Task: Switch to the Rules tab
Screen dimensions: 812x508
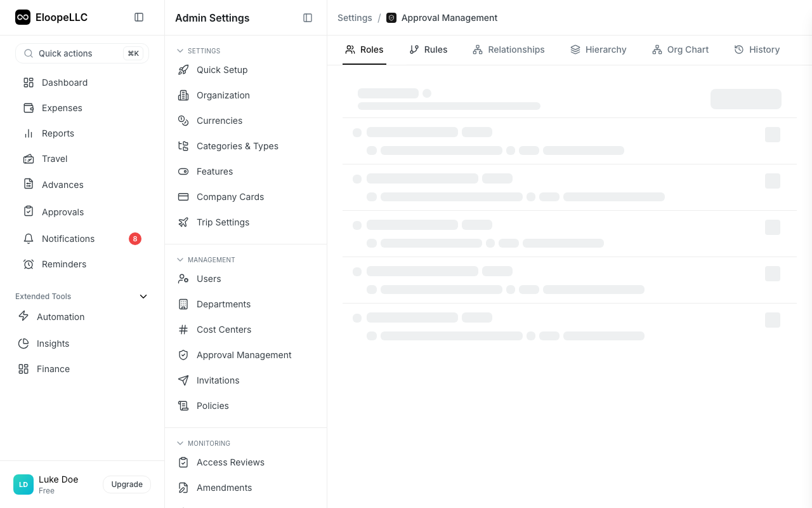Action: click(428, 50)
